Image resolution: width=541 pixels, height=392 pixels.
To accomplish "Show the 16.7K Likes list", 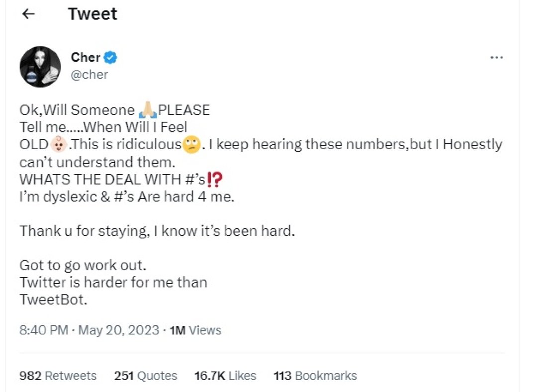I will coord(225,376).
